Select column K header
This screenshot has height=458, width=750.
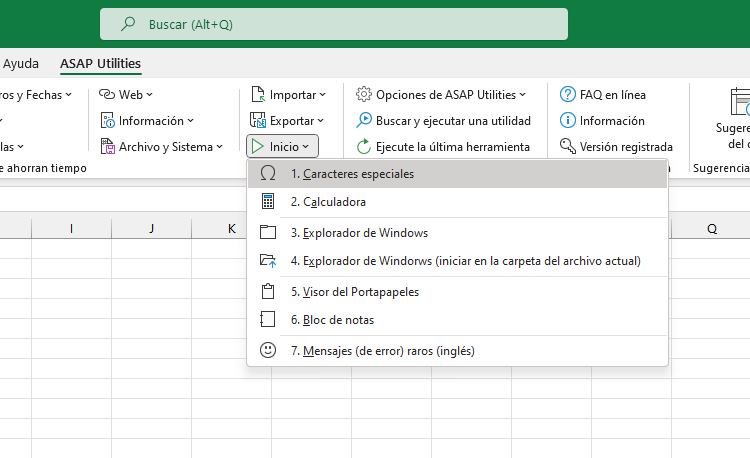[231, 229]
